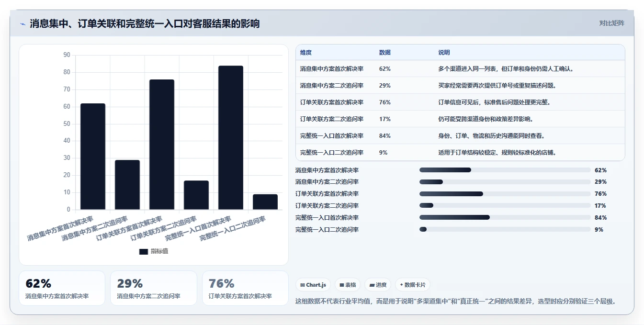Screen dimensions: 644x325
Task: Click the 说明 column header
Action: pyautogui.click(x=444, y=53)
